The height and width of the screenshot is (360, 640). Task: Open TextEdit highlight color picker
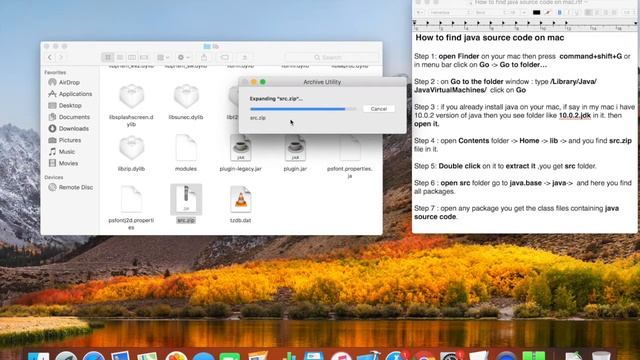point(548,13)
